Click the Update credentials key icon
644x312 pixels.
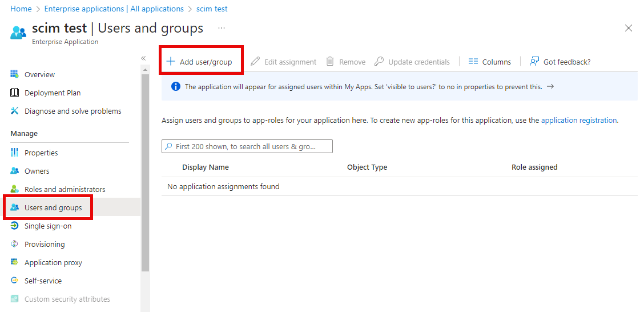coord(379,62)
